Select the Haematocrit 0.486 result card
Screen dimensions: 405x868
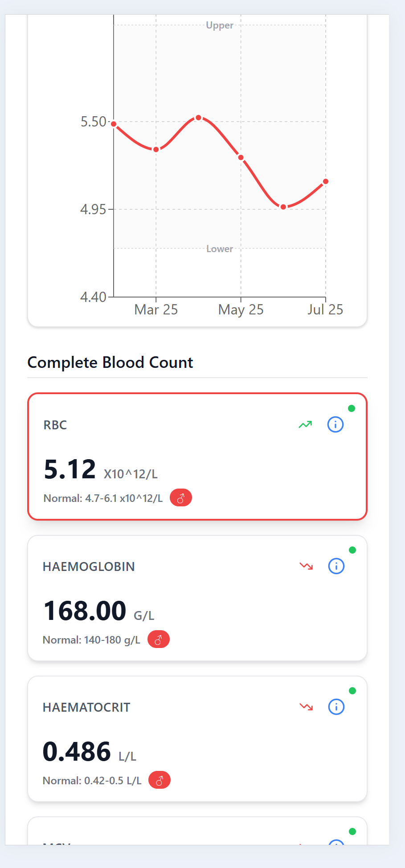pos(197,739)
